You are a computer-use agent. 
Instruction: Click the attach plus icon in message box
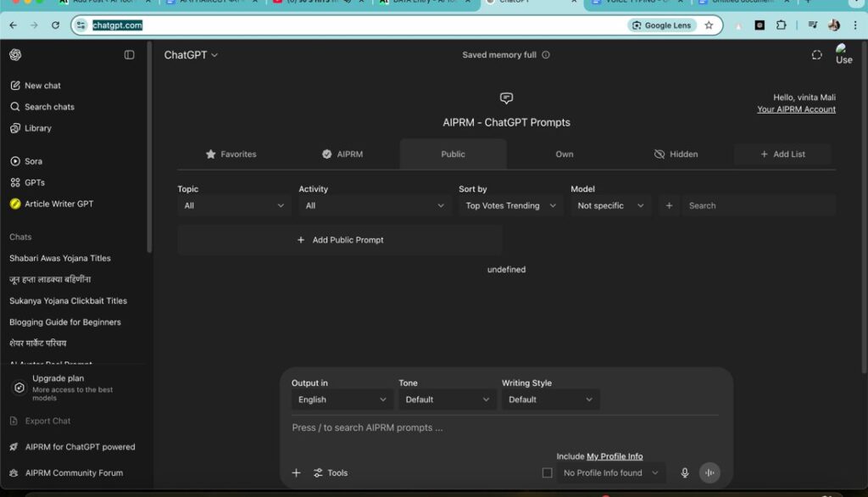[296, 472]
